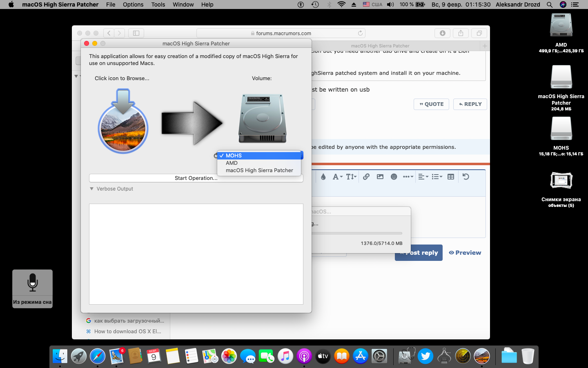This screenshot has height=368, width=588.
Task: Select the Снимки экрана desktop stack
Action: 561,180
